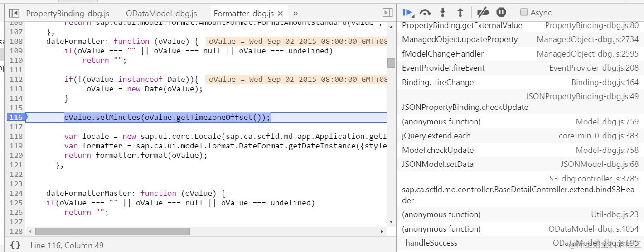Open Util-dbg.js:23 link
This screenshot has width=644, height=252.
615,214
